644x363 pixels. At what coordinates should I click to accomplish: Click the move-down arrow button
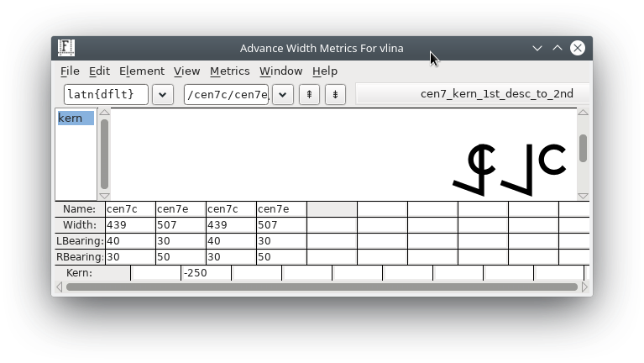[335, 95]
